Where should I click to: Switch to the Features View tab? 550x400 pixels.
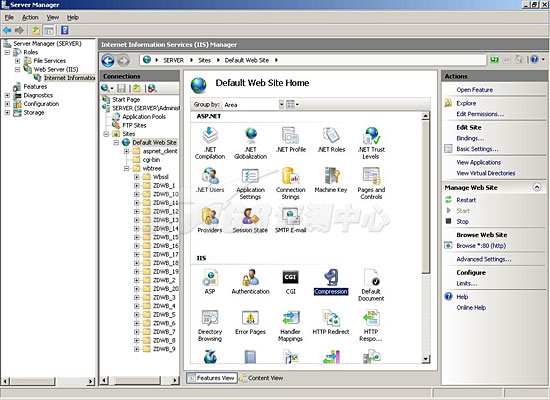212,378
